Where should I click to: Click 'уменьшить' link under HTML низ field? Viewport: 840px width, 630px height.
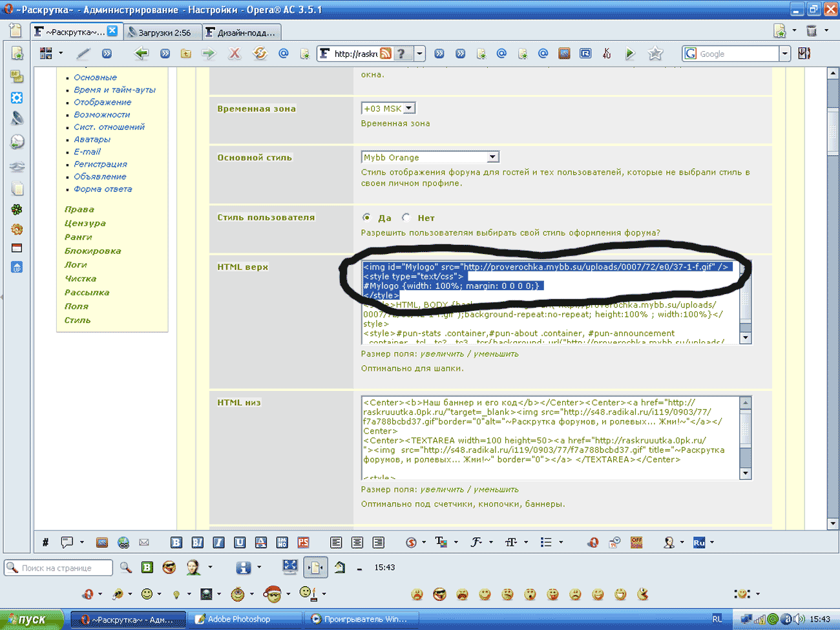tap(496, 489)
